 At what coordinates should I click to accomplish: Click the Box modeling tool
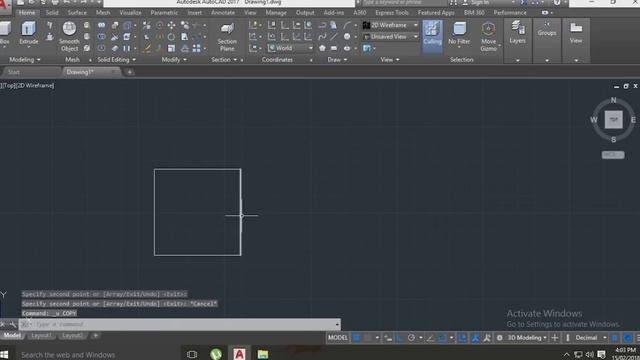coord(4,33)
